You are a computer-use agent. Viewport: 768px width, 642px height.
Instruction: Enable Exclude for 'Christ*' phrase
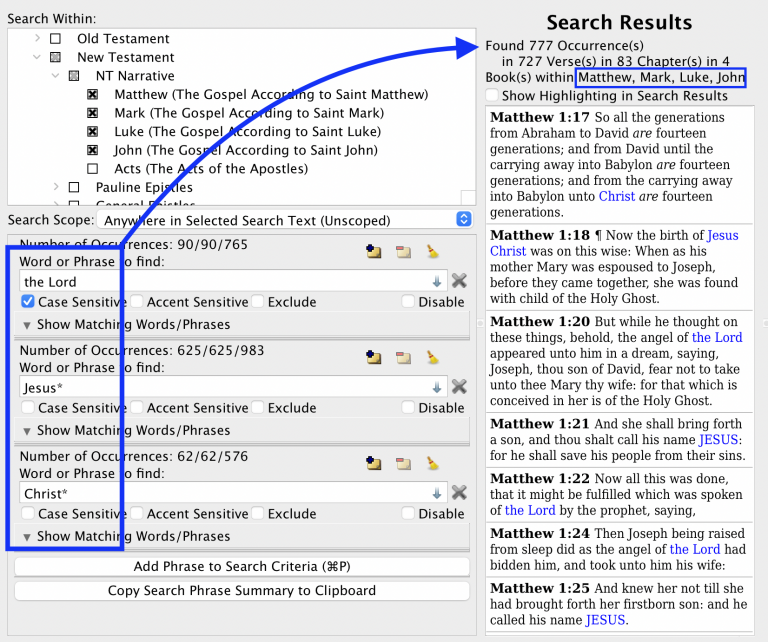pos(258,513)
